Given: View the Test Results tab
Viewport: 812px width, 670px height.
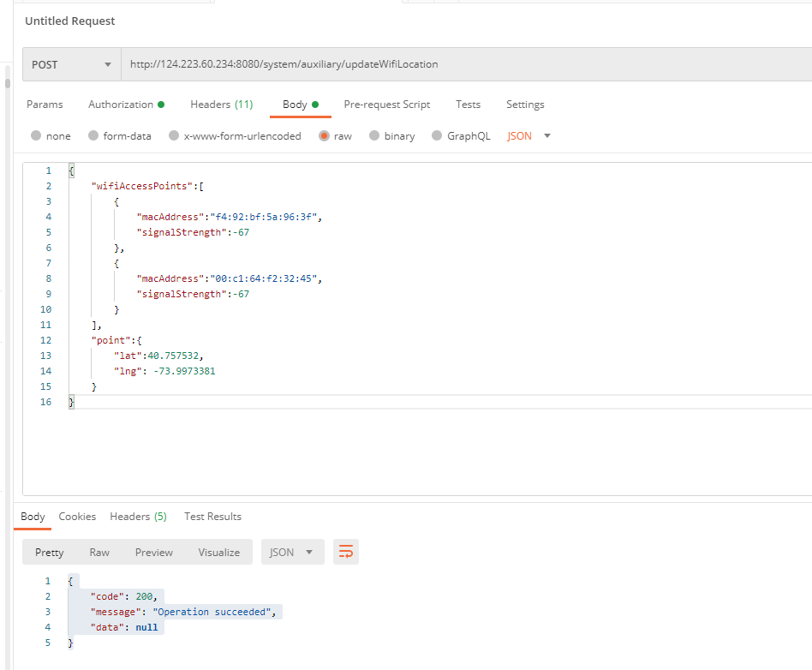Looking at the screenshot, I should (212, 517).
